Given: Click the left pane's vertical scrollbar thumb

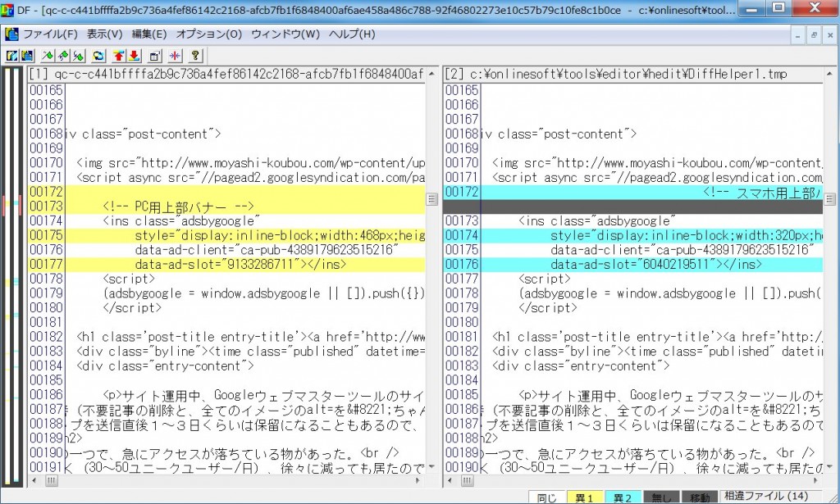Looking at the screenshot, I should point(432,199).
